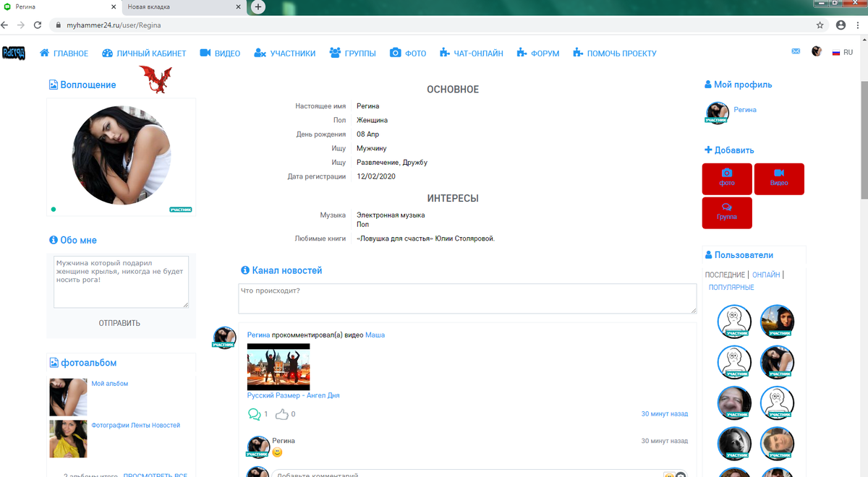Open the Chrome three-dot menu
Viewport: 868px width, 477px height.
tap(859, 25)
